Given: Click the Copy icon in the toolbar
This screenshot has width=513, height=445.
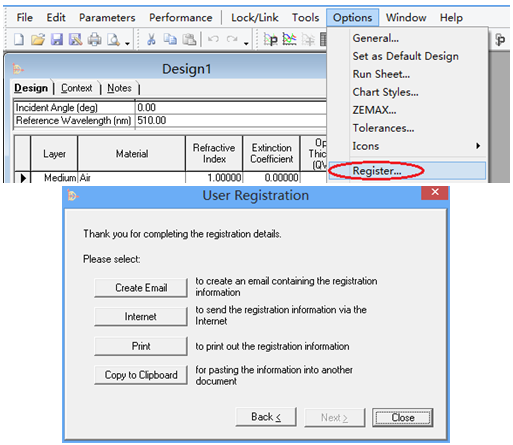Looking at the screenshot, I should coord(170,39).
